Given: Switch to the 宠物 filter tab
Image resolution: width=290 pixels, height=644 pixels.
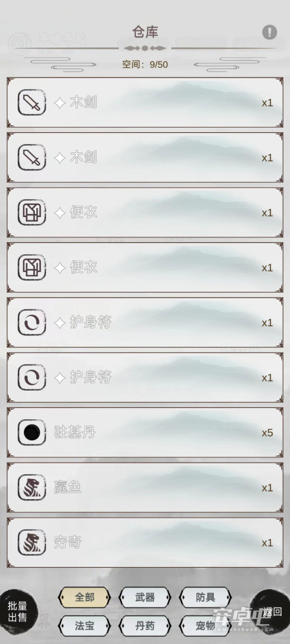Looking at the screenshot, I should [x=205, y=626].
